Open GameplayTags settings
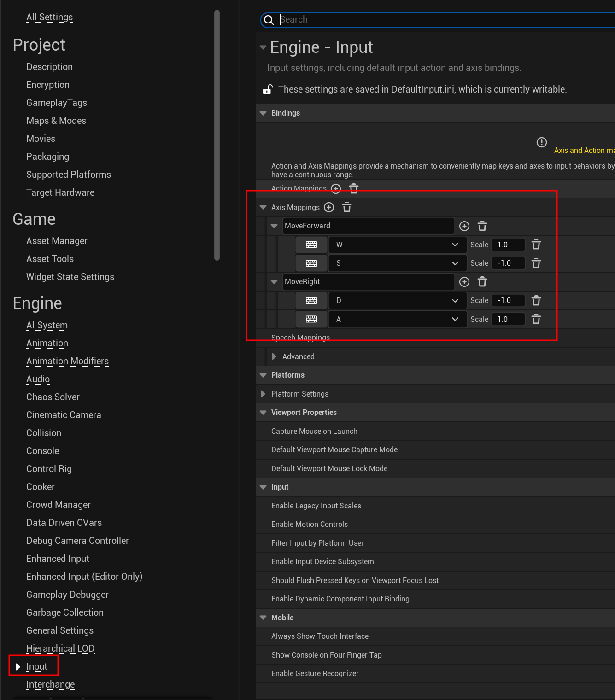Viewport: 615px width, 700px height. [57, 103]
